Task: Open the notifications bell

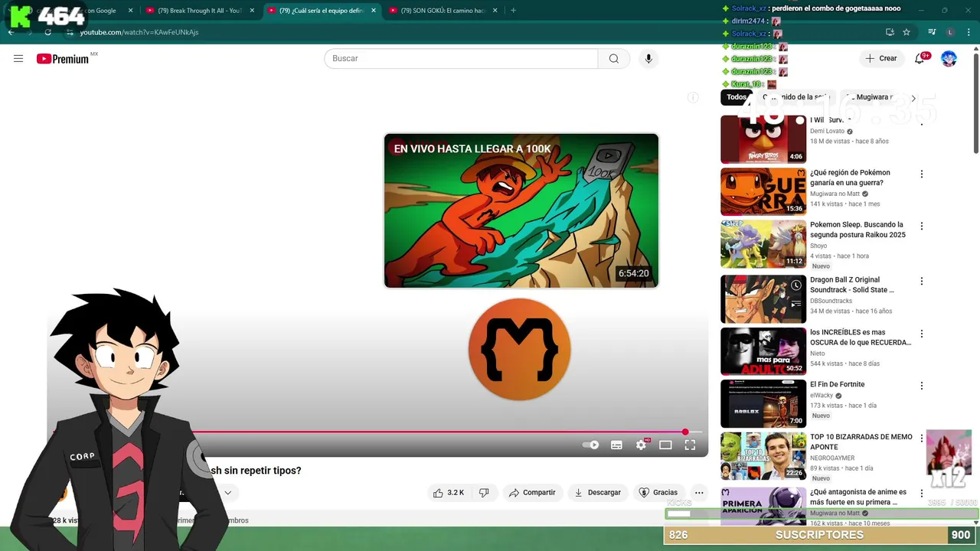Action: (920, 58)
